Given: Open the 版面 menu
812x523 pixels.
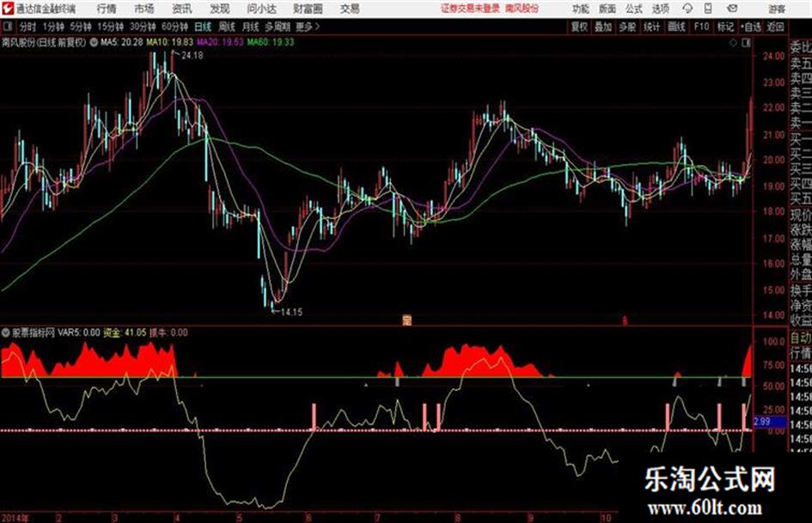Looking at the screenshot, I should 607,9.
